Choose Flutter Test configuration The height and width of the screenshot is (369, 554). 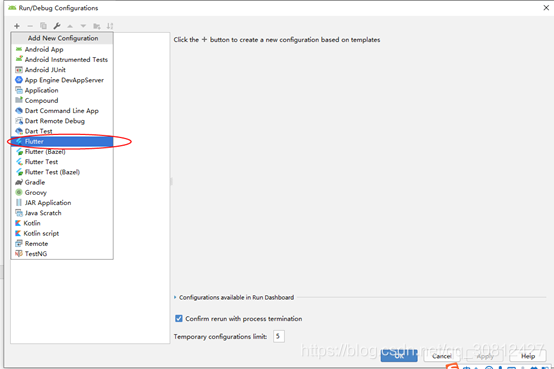pos(62,162)
